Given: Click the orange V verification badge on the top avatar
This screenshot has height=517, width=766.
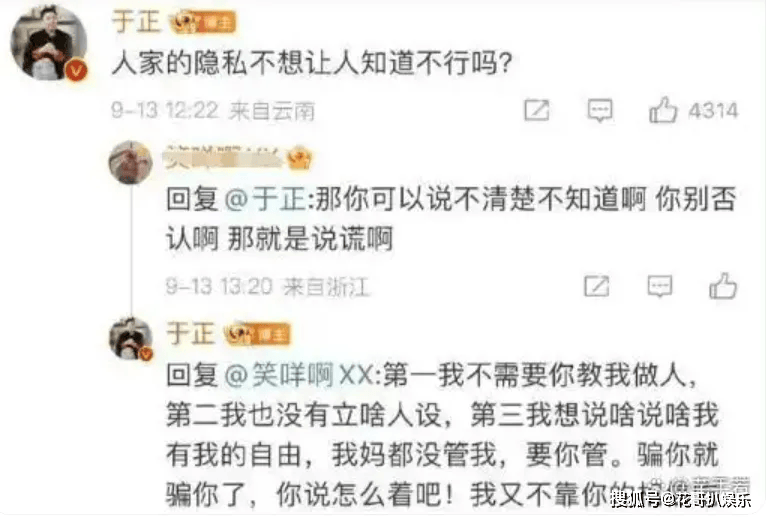Looking at the screenshot, I should (76, 71).
